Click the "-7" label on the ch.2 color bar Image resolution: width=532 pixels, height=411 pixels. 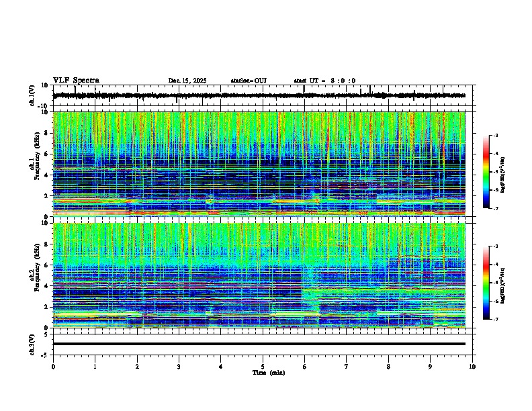click(495, 319)
